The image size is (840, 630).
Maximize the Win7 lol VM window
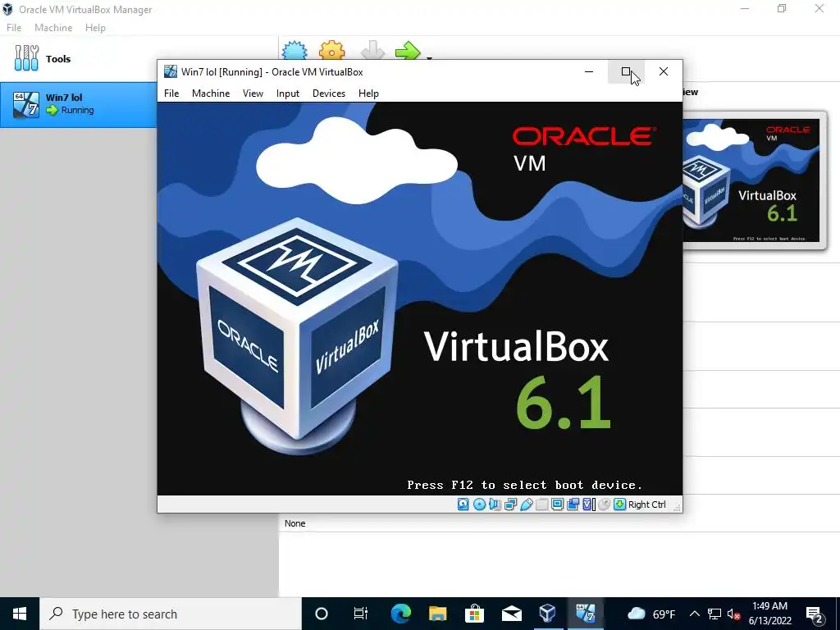click(x=626, y=72)
